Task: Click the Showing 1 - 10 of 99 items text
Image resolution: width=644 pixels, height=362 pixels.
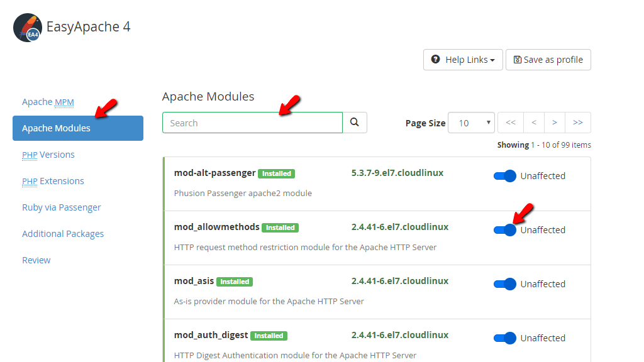Action: coord(544,145)
